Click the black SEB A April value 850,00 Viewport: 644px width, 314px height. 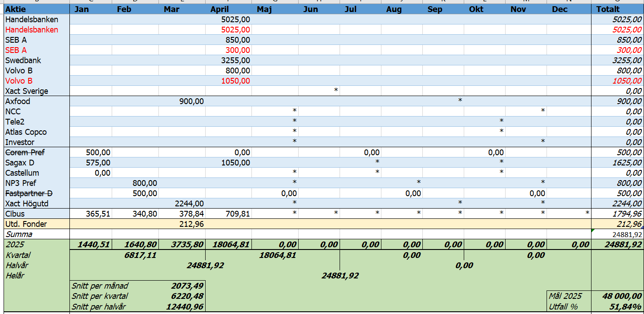(x=238, y=40)
